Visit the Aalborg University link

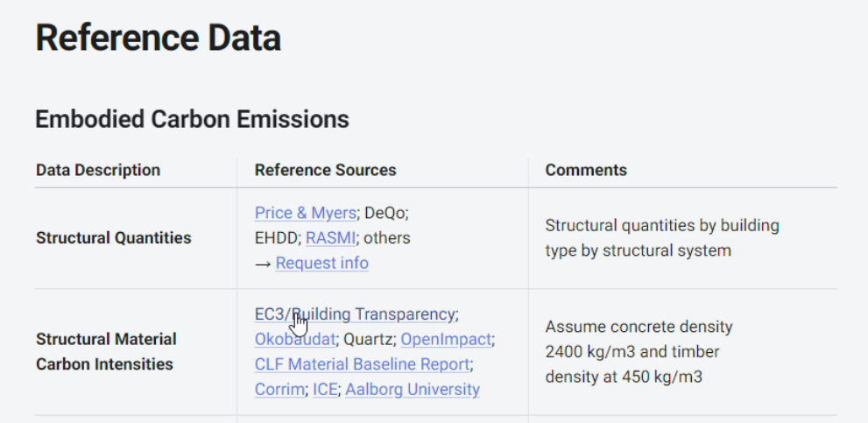[x=412, y=389]
